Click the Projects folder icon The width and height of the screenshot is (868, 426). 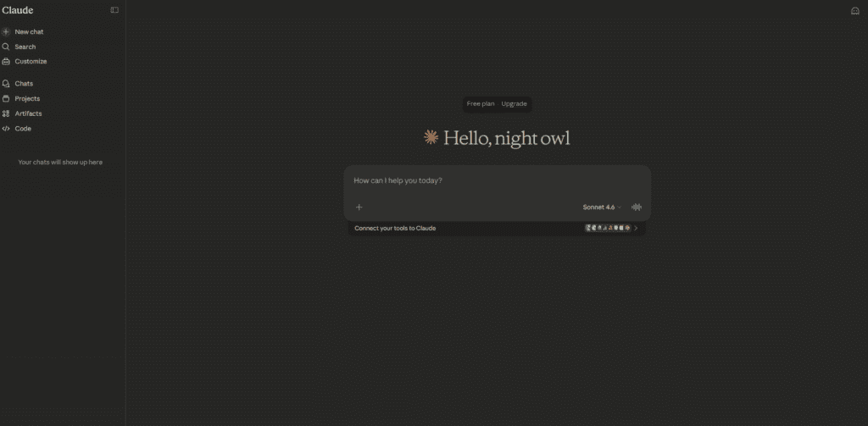6,98
